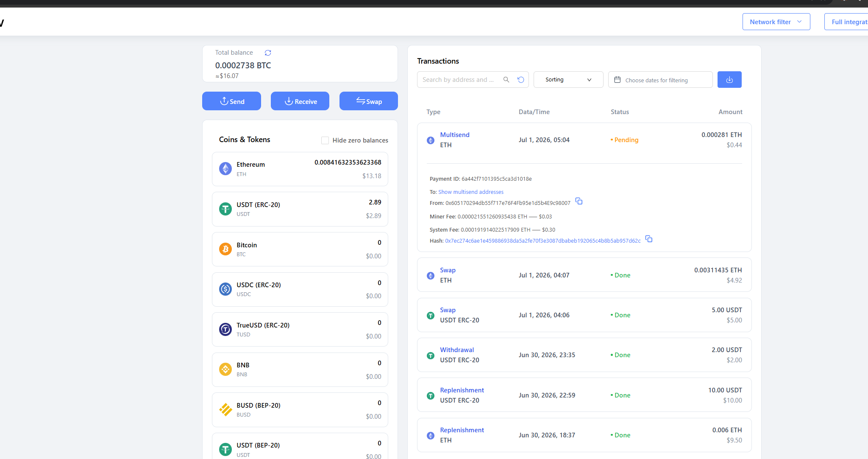Click the BNB coin icon
The width and height of the screenshot is (868, 459).
point(225,369)
